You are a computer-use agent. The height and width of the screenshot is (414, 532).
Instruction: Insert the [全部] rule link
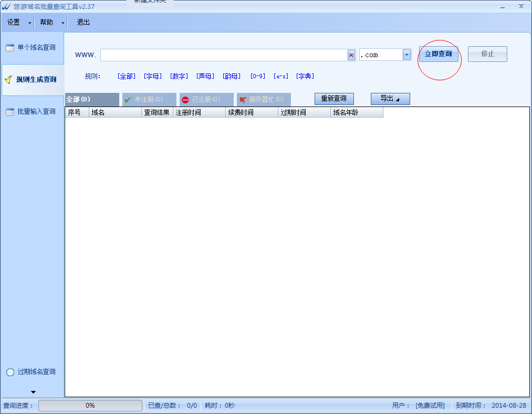[x=126, y=76]
